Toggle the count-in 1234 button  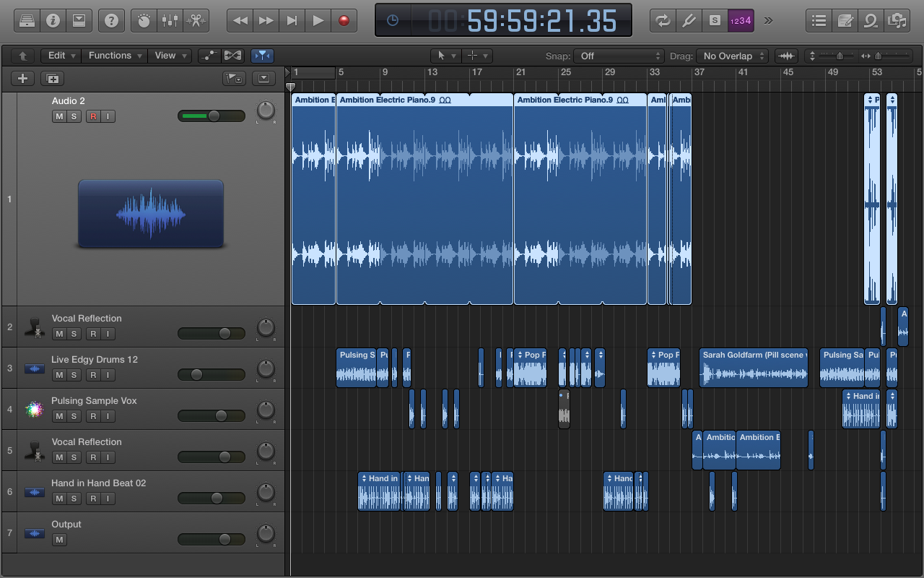tap(741, 20)
